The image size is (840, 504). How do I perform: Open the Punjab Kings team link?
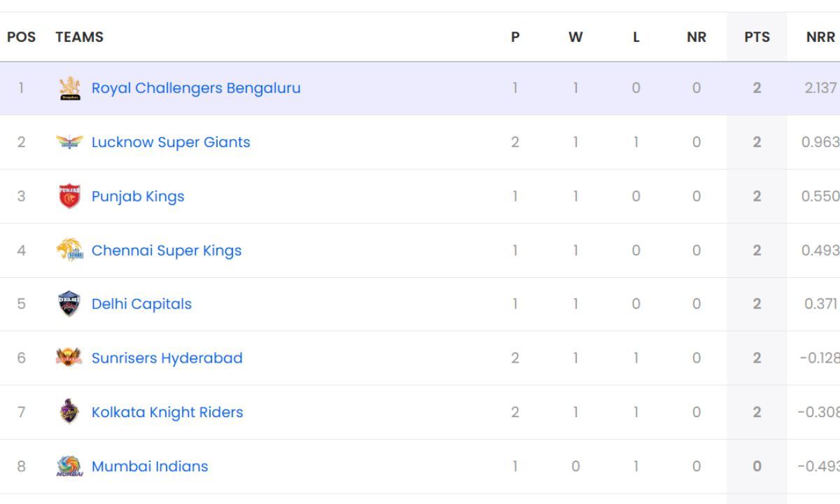click(138, 196)
